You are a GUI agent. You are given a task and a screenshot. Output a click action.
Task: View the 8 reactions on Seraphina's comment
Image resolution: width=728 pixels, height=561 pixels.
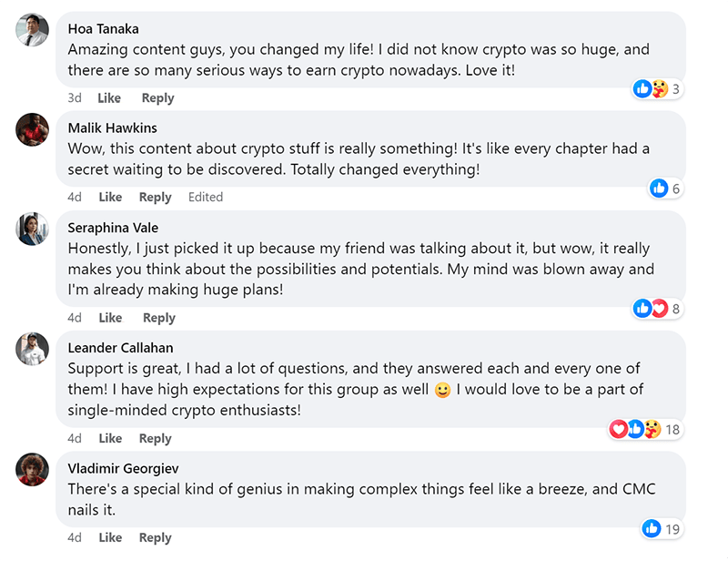point(658,309)
